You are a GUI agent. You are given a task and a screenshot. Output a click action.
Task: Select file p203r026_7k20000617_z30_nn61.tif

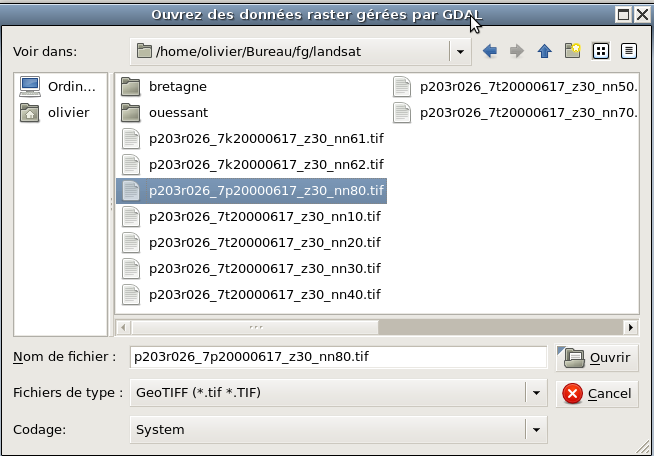tap(252, 139)
